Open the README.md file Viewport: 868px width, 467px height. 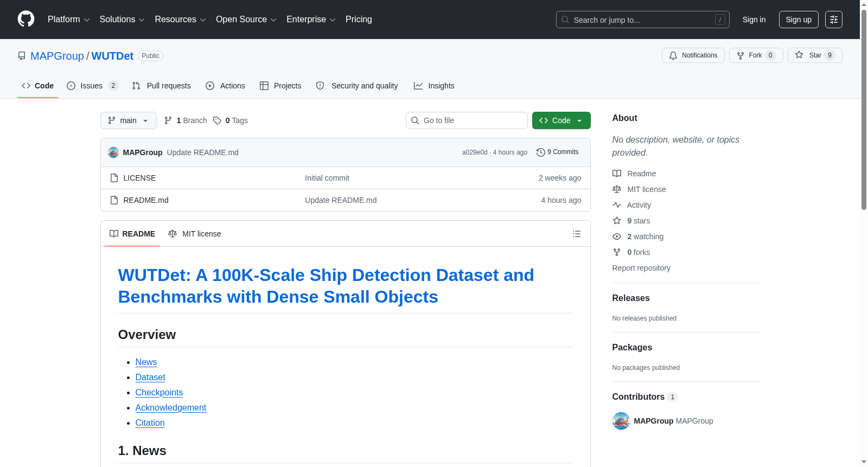pos(146,200)
